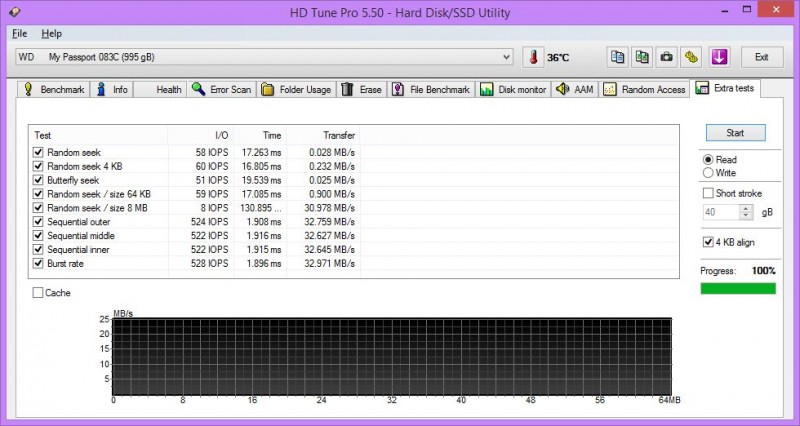Screen dimensions: 800x426
Task: Click the thermometer temperature icon
Action: click(534, 58)
